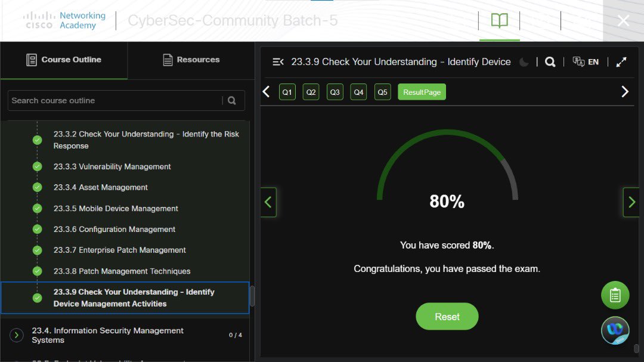Click the open book course icon
The image size is (644, 362).
coord(500,20)
